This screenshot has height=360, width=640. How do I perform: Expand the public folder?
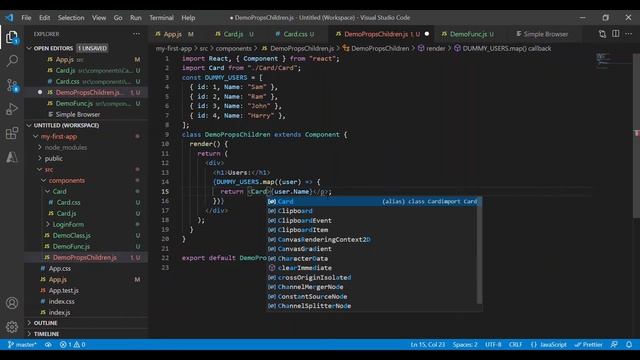40,158
